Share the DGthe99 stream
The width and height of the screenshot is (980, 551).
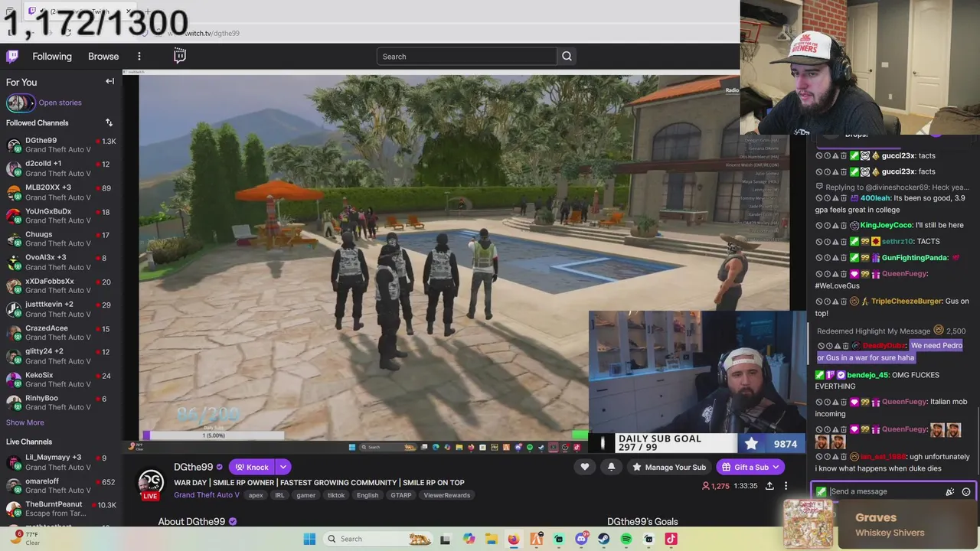pyautogui.click(x=769, y=486)
